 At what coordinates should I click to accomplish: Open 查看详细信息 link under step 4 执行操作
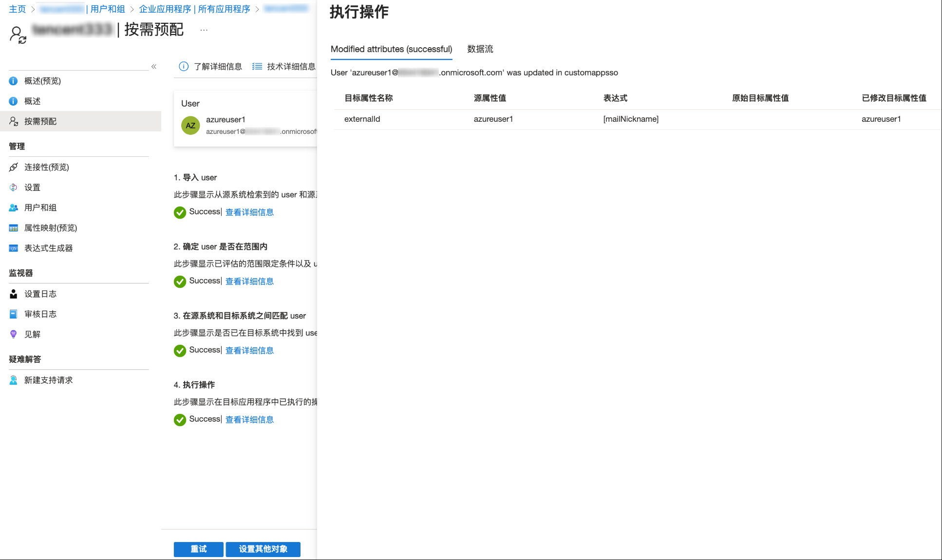[x=249, y=420]
